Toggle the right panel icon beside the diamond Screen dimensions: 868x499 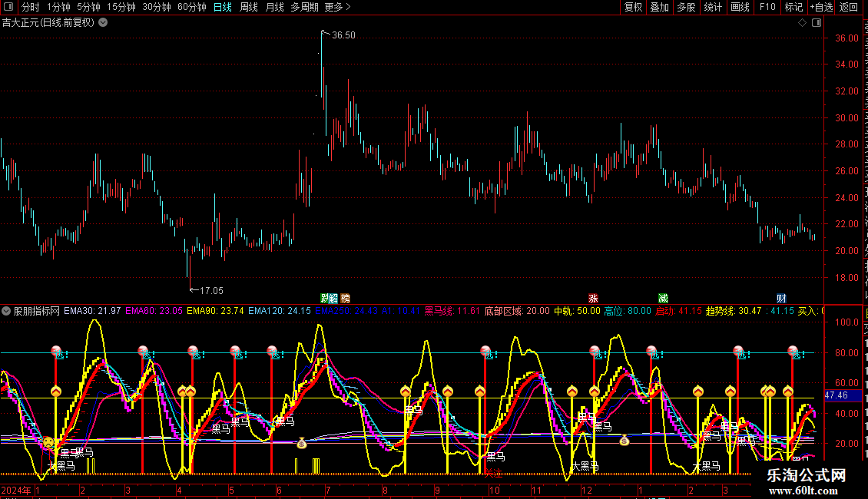pos(817,23)
